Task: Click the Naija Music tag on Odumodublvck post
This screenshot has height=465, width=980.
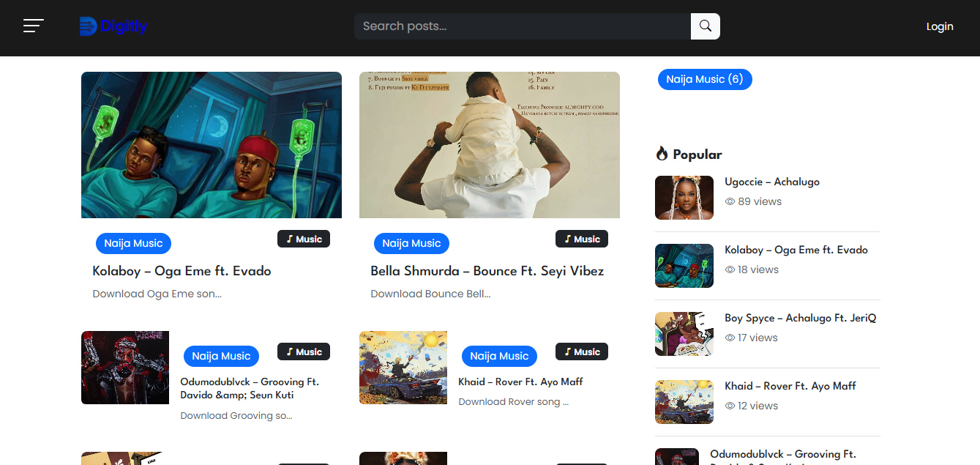Action: click(x=221, y=356)
